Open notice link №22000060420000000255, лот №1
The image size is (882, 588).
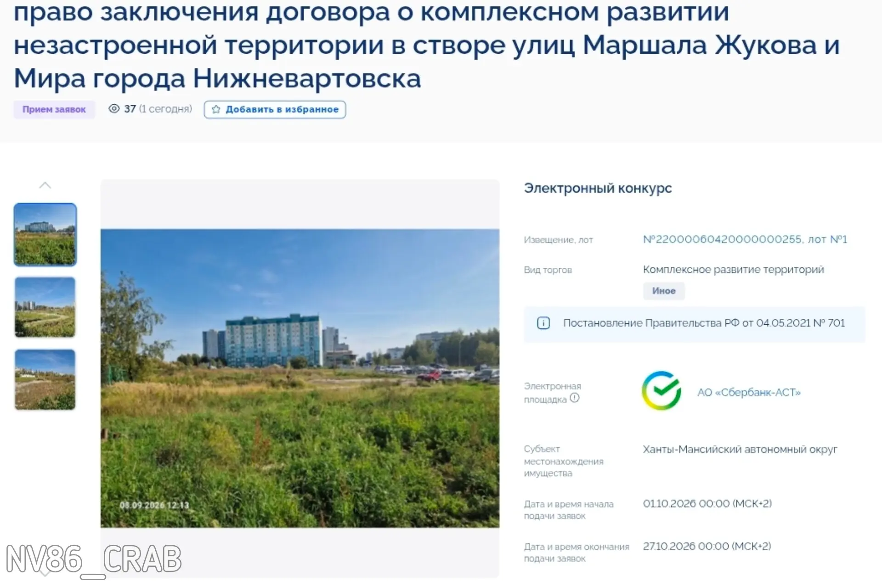click(745, 239)
